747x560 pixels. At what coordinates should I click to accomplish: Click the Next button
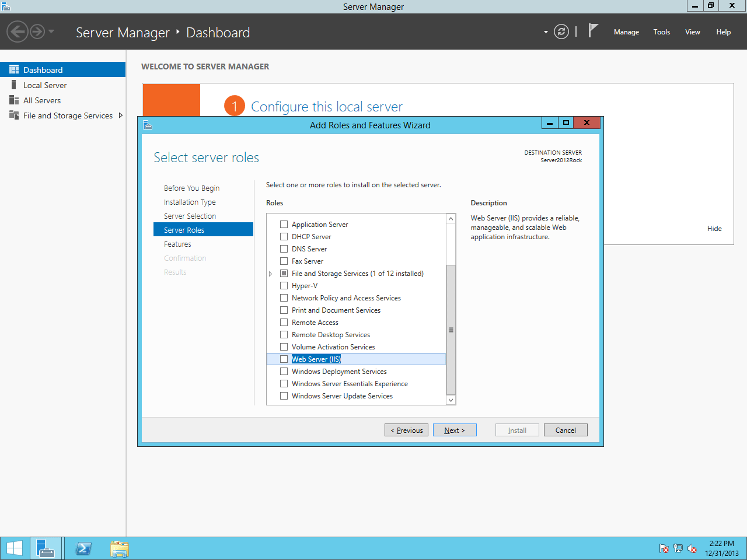(455, 430)
